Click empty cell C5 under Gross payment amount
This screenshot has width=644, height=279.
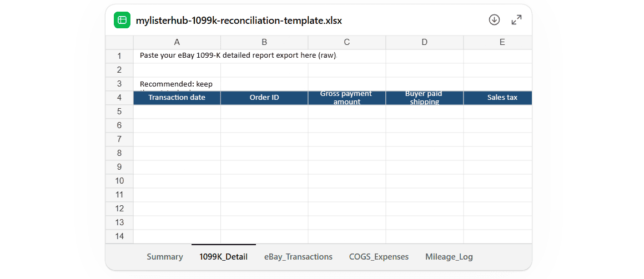(x=347, y=111)
